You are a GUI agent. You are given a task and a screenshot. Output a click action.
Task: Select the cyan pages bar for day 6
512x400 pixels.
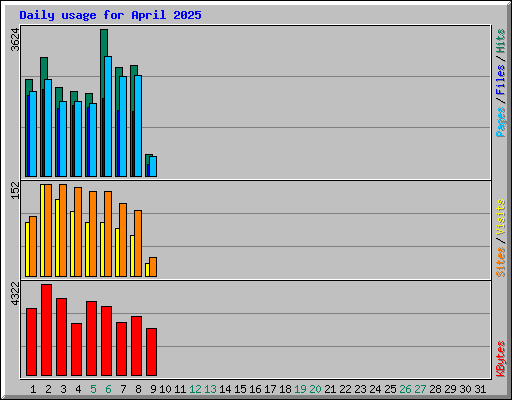click(108, 116)
